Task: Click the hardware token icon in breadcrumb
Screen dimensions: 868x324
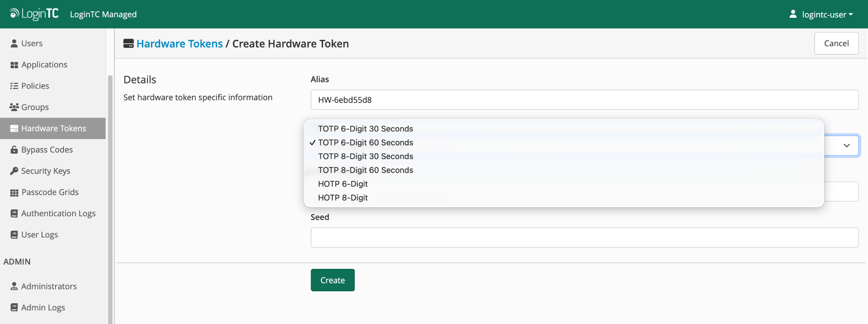Action: 128,44
